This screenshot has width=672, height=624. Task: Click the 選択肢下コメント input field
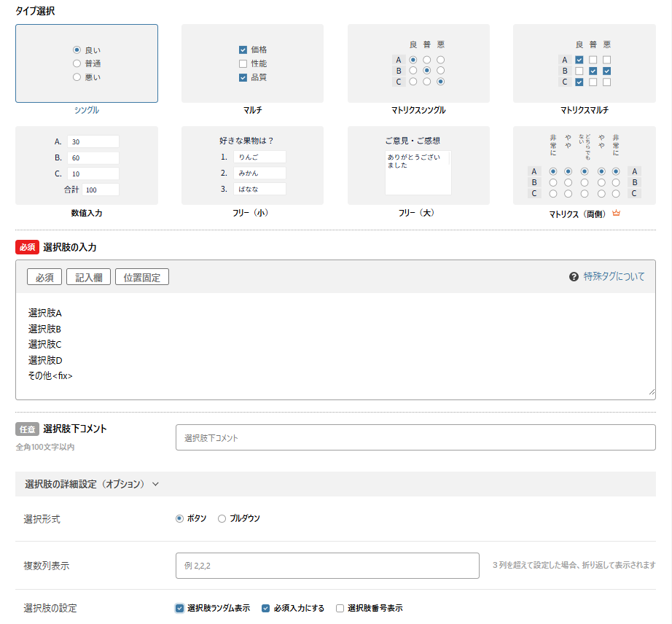point(415,438)
